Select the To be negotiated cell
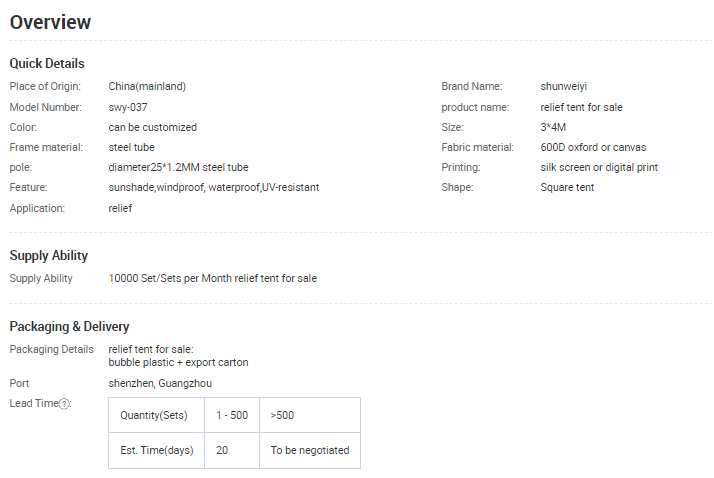Viewport: 714px width, 478px height. (310, 450)
